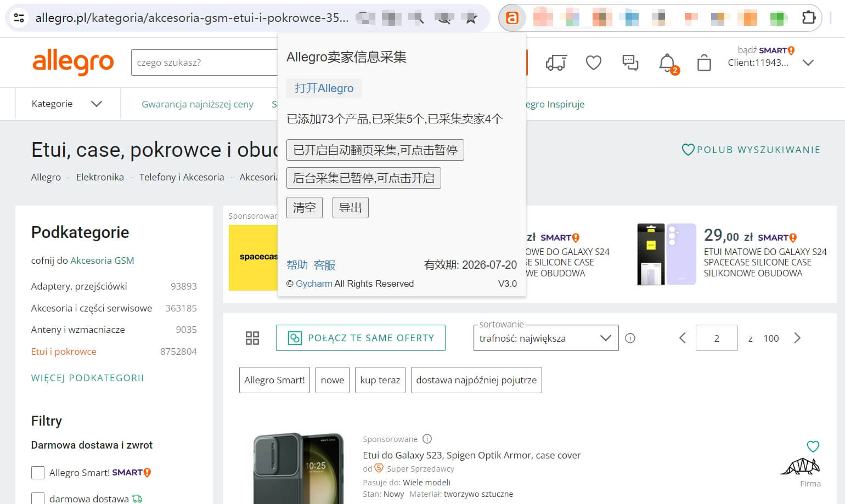Screen dimensions: 845x504
Task: Open 帮助 help link in popup
Action: (x=297, y=265)
